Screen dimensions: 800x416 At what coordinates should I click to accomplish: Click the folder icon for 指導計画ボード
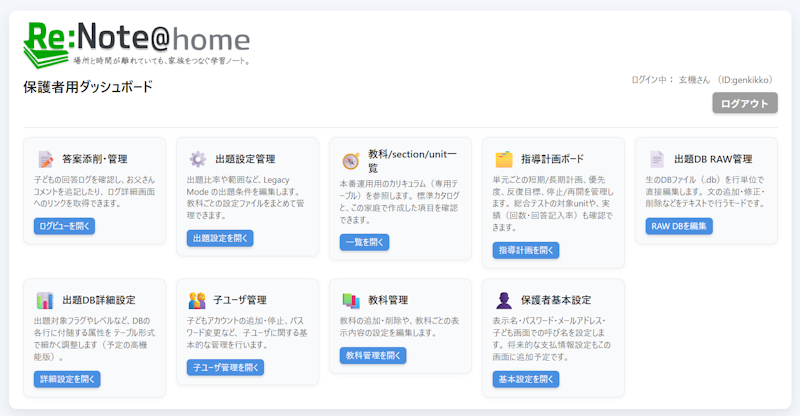pos(504,159)
